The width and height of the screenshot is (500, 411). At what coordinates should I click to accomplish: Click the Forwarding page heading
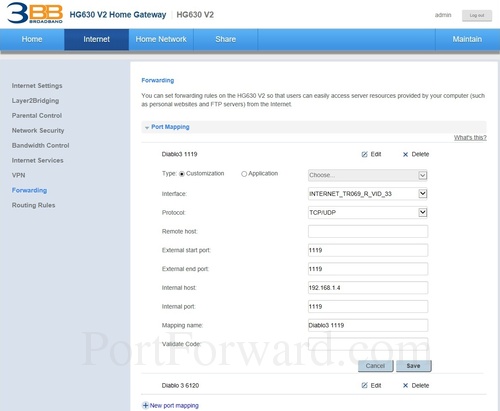pyautogui.click(x=158, y=80)
